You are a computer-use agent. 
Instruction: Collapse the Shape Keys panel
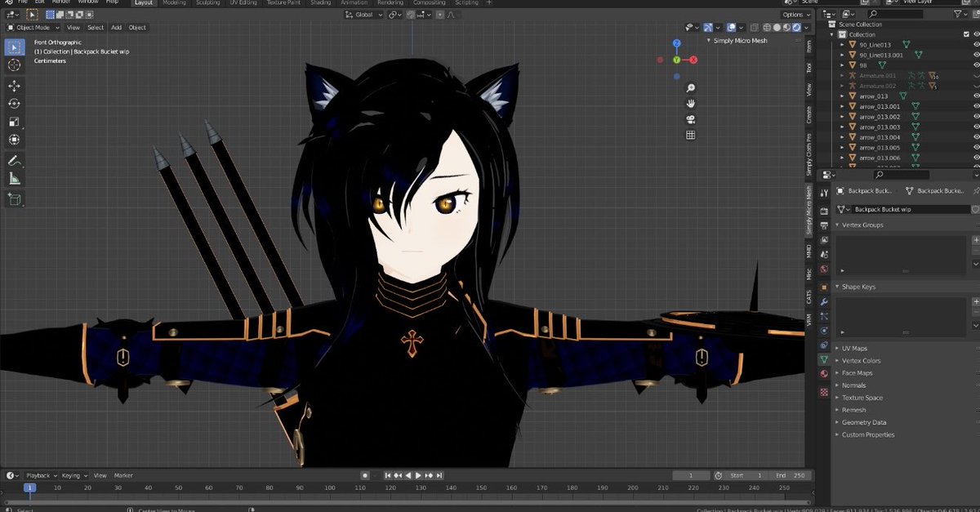click(838, 287)
